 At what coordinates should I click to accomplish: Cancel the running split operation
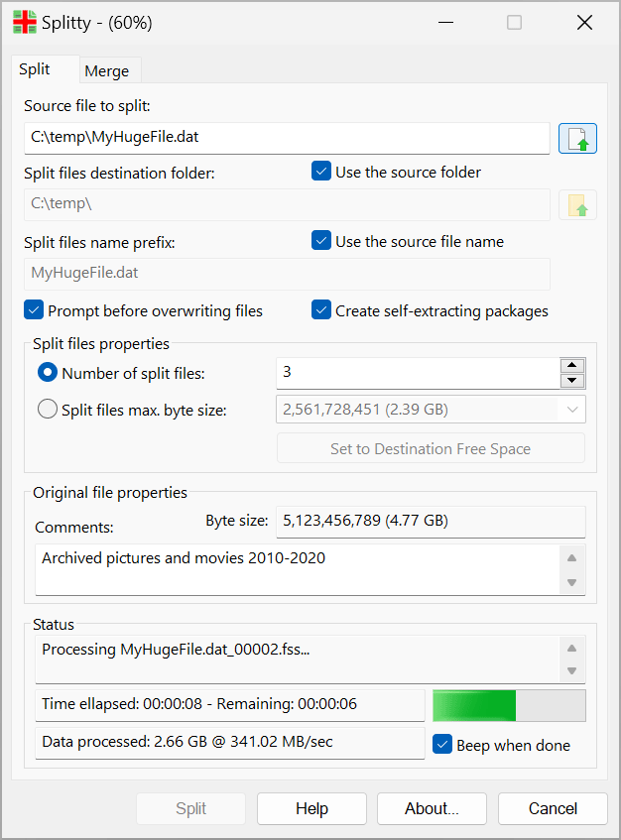click(553, 808)
